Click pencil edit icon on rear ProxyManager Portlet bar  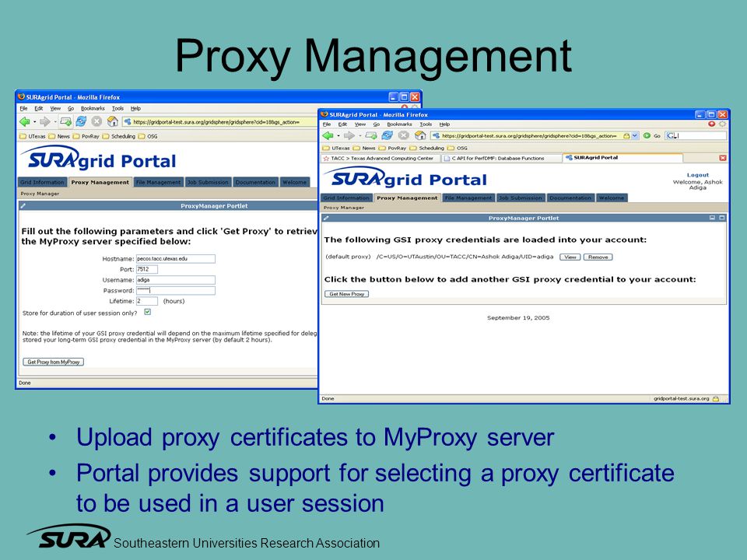coord(23,205)
